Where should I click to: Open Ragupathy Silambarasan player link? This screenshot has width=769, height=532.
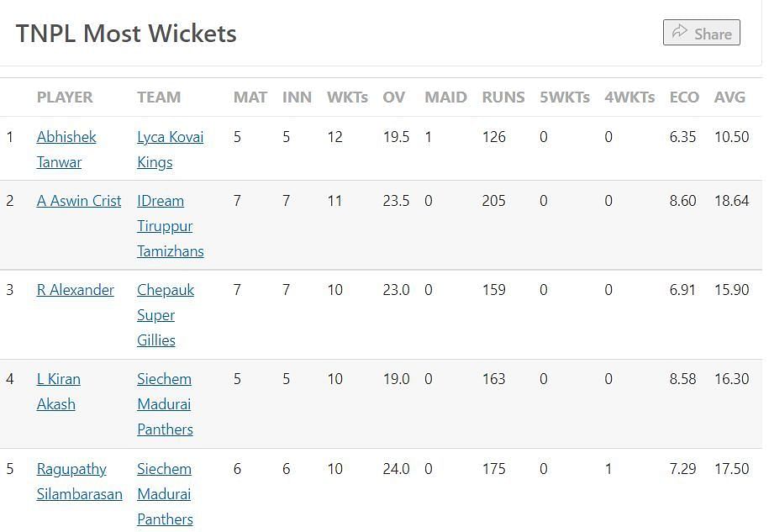(71, 469)
